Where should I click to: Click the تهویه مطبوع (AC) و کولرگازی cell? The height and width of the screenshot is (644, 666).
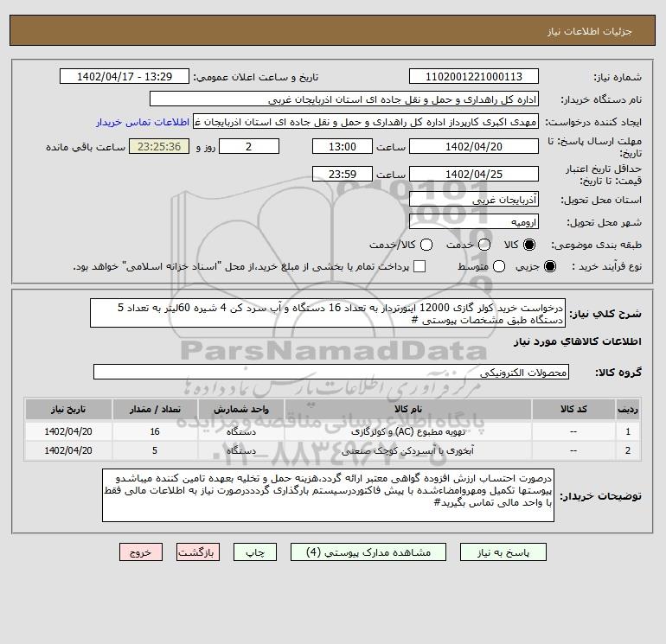click(x=407, y=431)
